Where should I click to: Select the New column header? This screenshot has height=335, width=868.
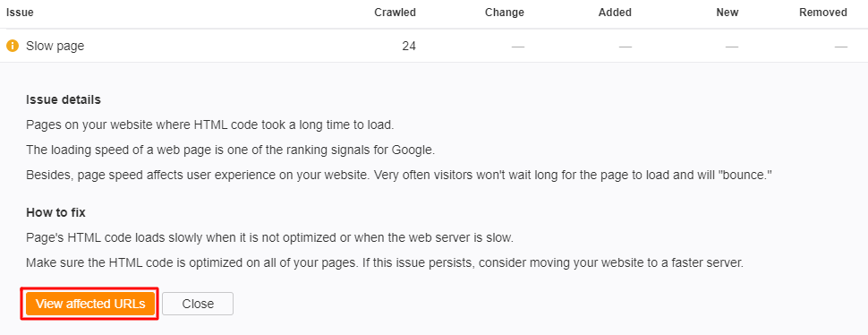[728, 13]
